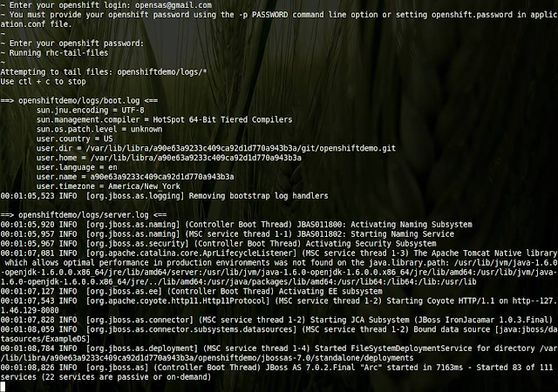This screenshot has width=558, height=392.
Task: Click the 'Use ctl + c to stop' text
Action: pos(43,82)
